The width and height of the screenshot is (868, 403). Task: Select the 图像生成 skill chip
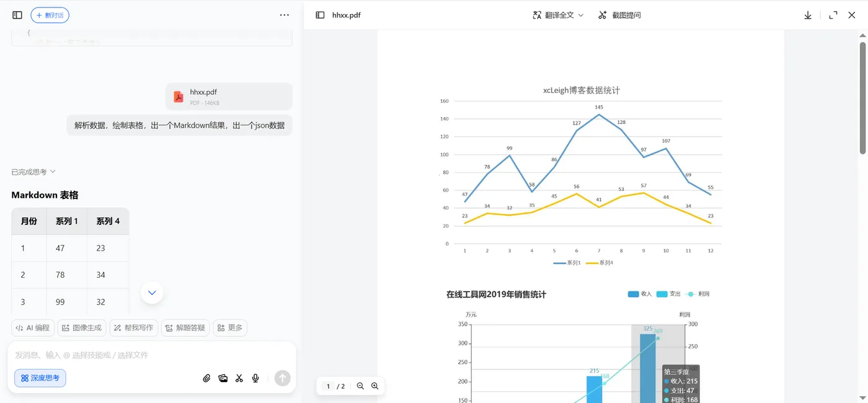tap(82, 328)
